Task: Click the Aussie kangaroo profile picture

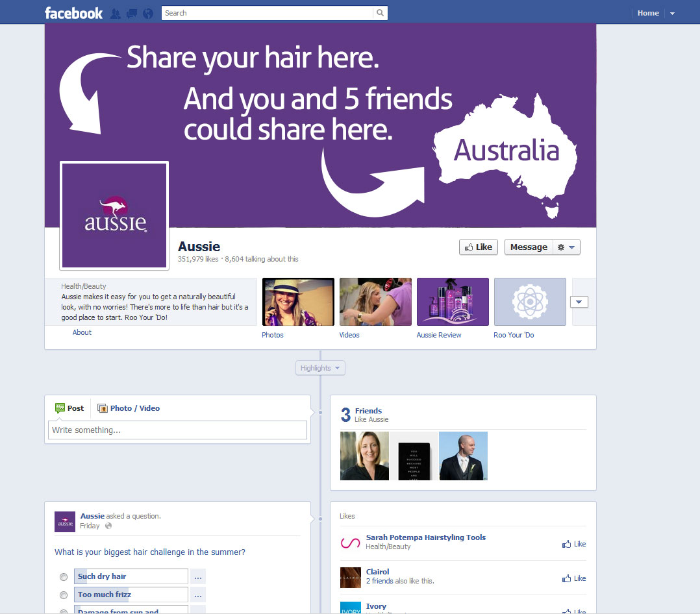Action: pos(114,215)
